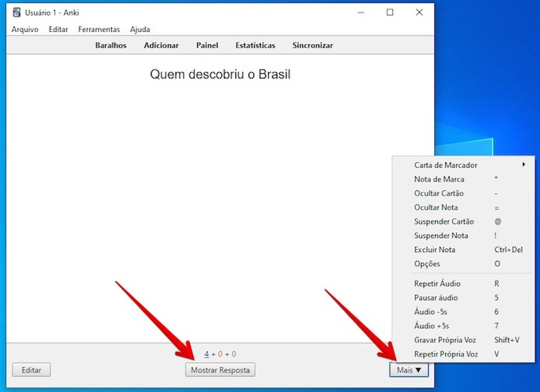The height and width of the screenshot is (392, 540).
Task: Select Excluir Nota to delete the note
Action: (435, 249)
